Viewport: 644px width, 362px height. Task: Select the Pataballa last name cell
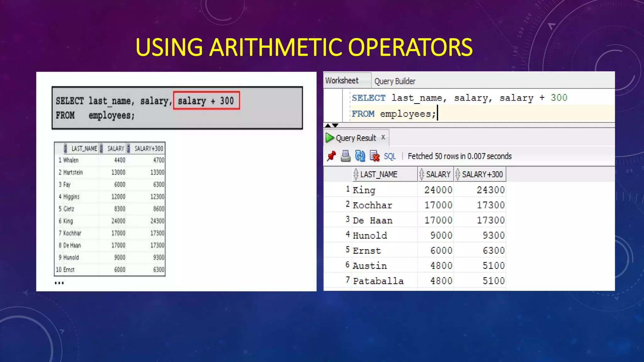click(378, 281)
